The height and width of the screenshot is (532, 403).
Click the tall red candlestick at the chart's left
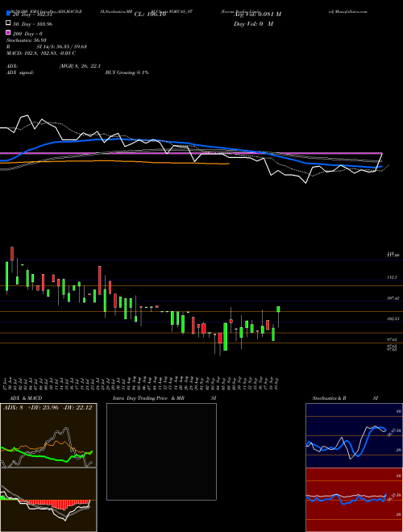point(12,254)
